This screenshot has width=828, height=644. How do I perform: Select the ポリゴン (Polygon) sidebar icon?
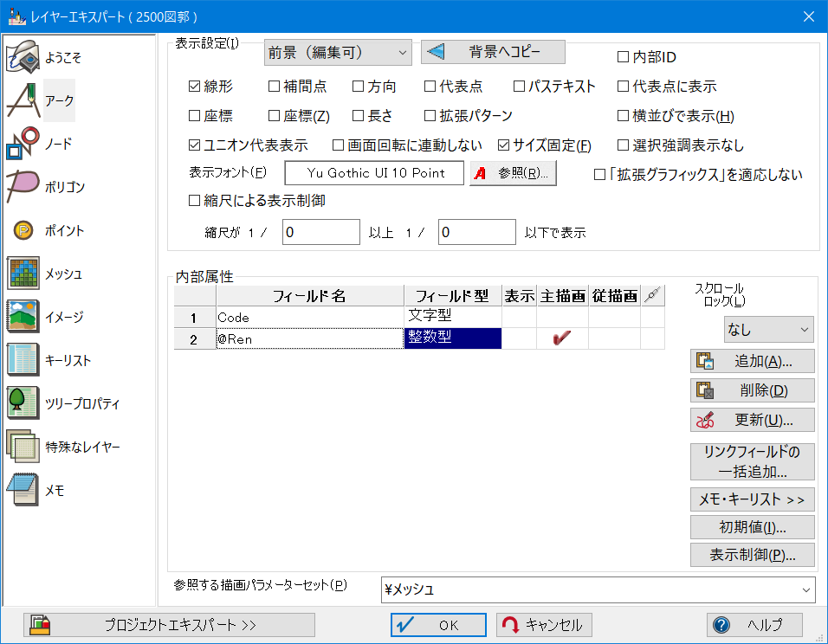(23, 187)
